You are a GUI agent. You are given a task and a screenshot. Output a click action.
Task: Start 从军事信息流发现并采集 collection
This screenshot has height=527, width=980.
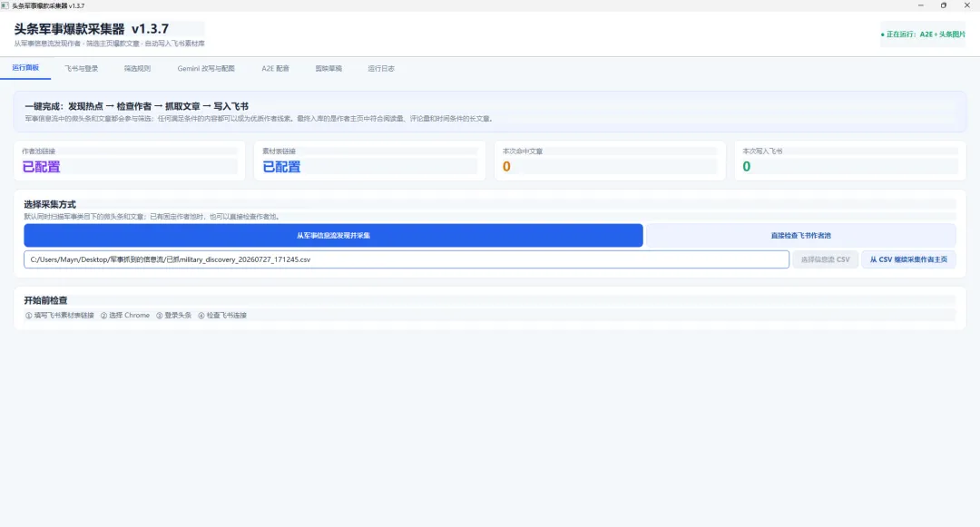pyautogui.click(x=333, y=236)
